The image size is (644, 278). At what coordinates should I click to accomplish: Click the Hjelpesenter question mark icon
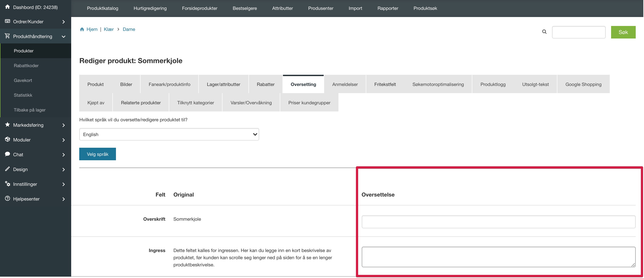pos(8,199)
